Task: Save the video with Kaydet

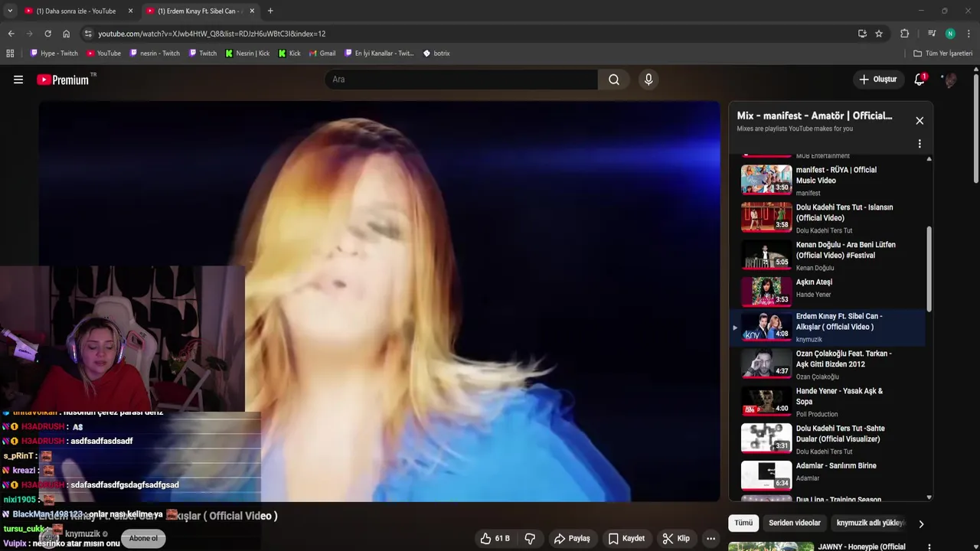Action: (626, 538)
